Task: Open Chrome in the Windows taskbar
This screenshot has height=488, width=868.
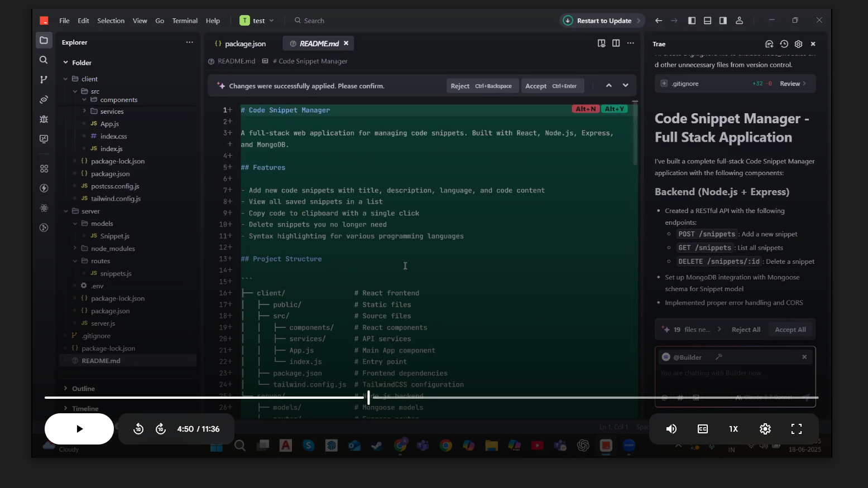Action: [x=445, y=445]
